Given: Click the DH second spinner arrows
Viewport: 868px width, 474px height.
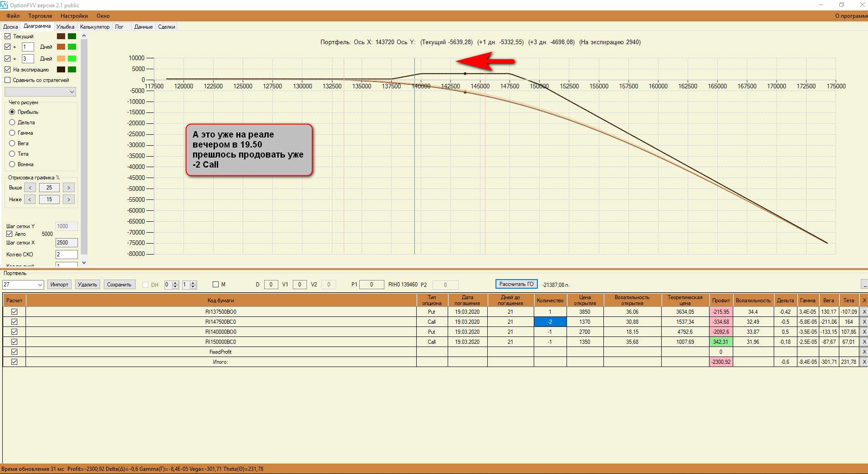Looking at the screenshot, I should point(193,285).
